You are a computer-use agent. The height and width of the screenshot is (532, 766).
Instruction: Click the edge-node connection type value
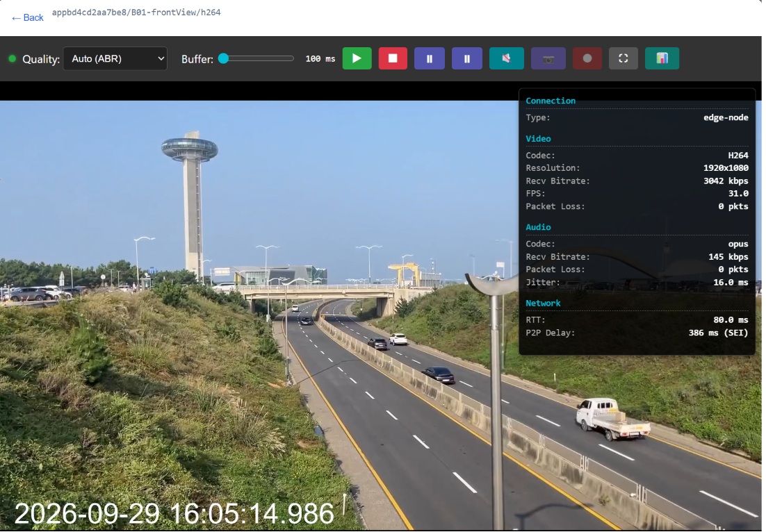[x=726, y=117]
